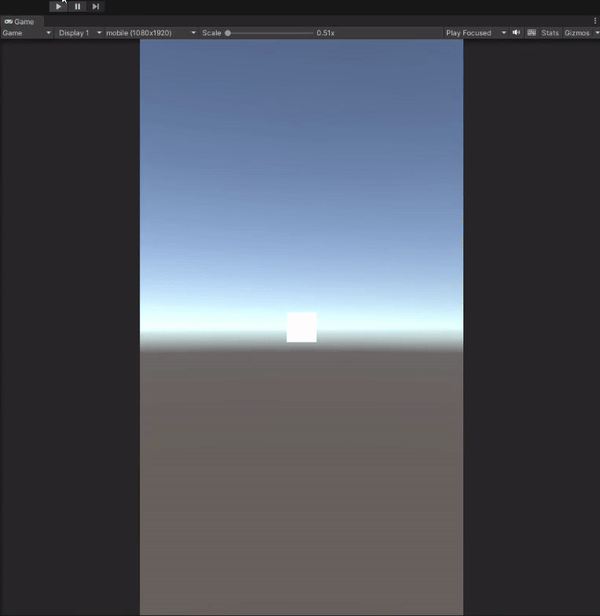Click the 0.51x scale value

click(x=325, y=33)
